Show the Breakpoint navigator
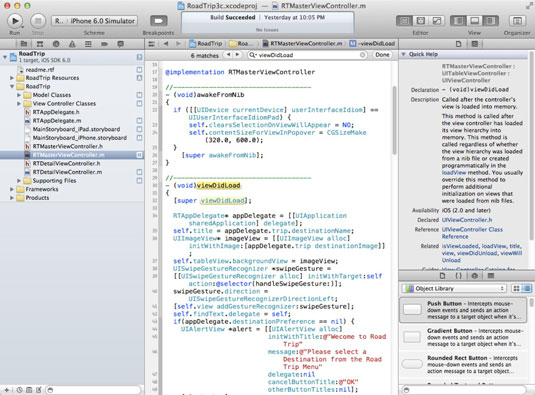Image resolution: width=535 pixels, height=395 pixels. (x=104, y=44)
